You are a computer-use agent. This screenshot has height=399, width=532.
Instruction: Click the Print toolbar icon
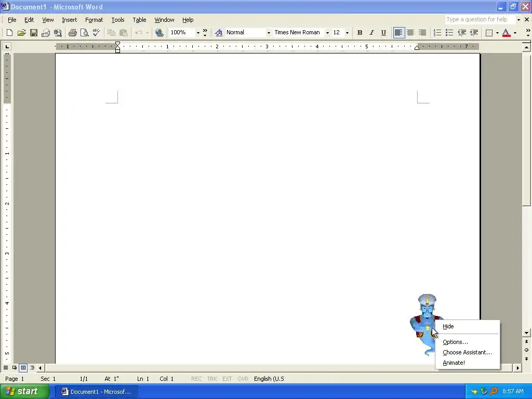click(73, 33)
